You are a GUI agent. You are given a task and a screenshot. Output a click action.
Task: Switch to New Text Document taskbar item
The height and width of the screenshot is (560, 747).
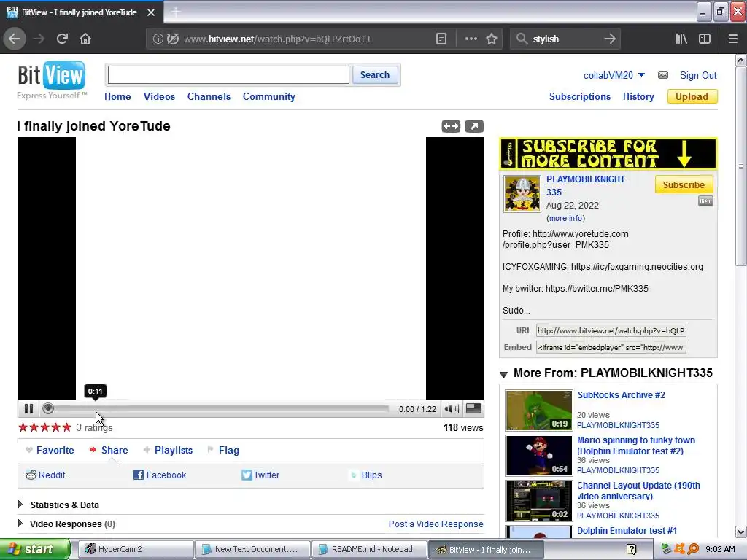(x=252, y=549)
